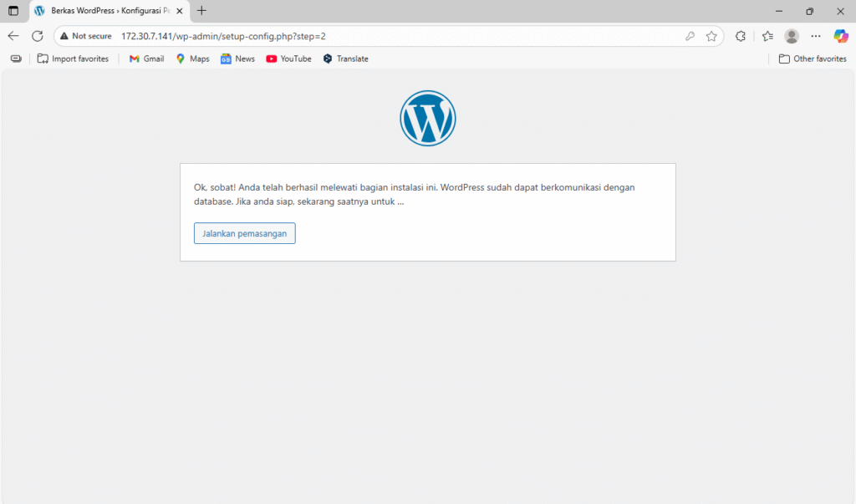Add page to favorites with star icon
Viewport: 856px width, 504px height.
tap(711, 36)
